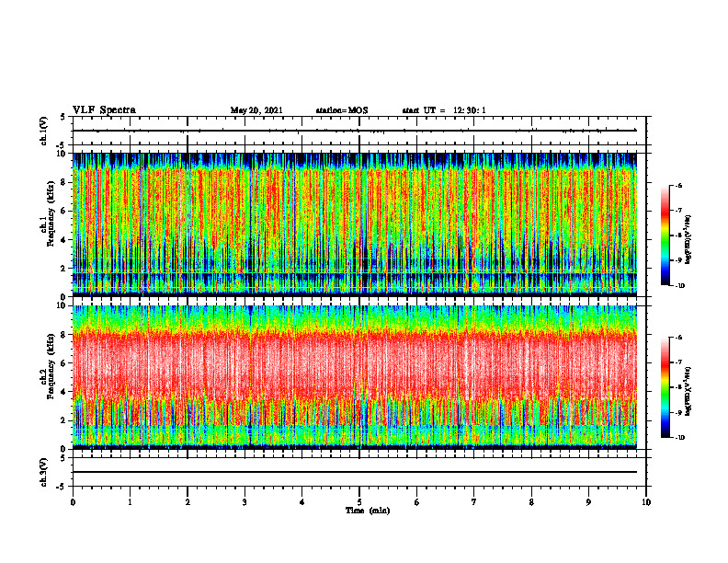Click tick label "9" on the Time axis
The width and height of the screenshot is (728, 563).
588,502
